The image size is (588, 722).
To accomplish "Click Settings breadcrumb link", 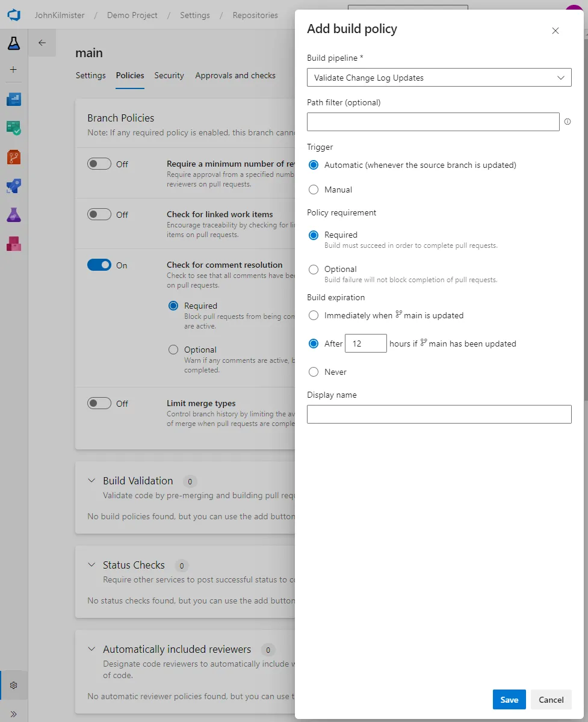I will pos(195,15).
